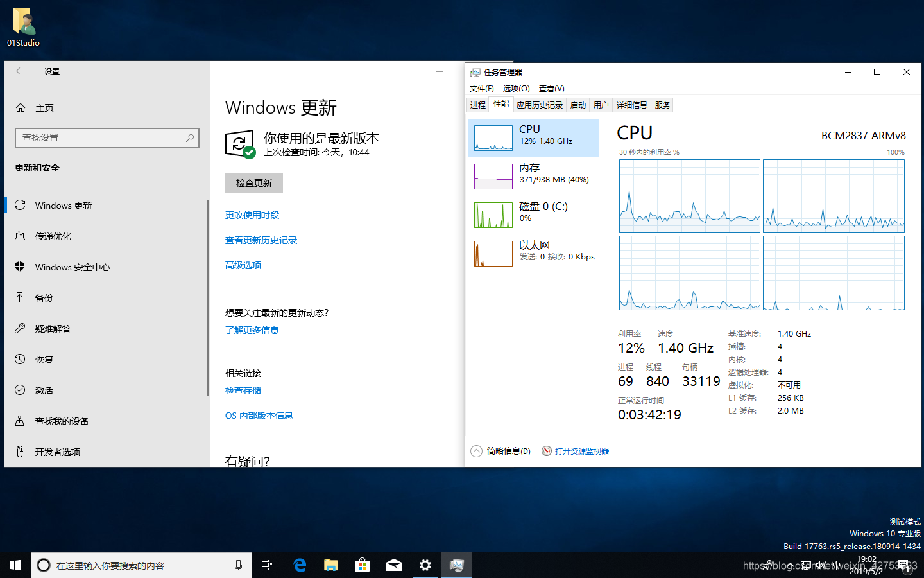Screen dimensions: 924x578
Task: Click 打开资源监视器 link text
Action: [582, 451]
